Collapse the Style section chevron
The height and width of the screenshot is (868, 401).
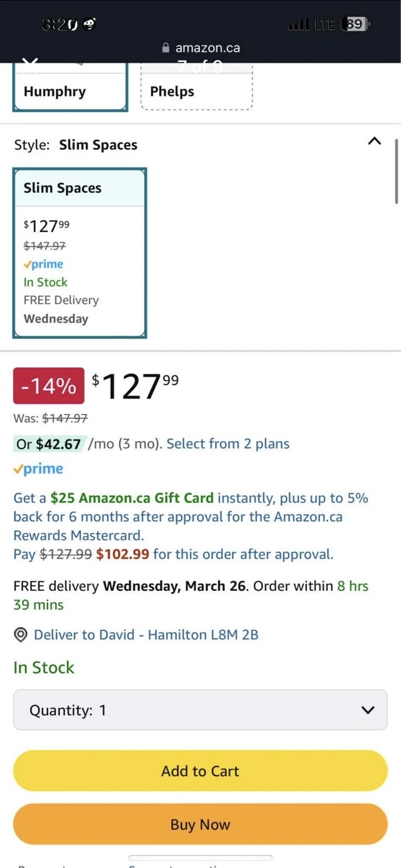374,142
